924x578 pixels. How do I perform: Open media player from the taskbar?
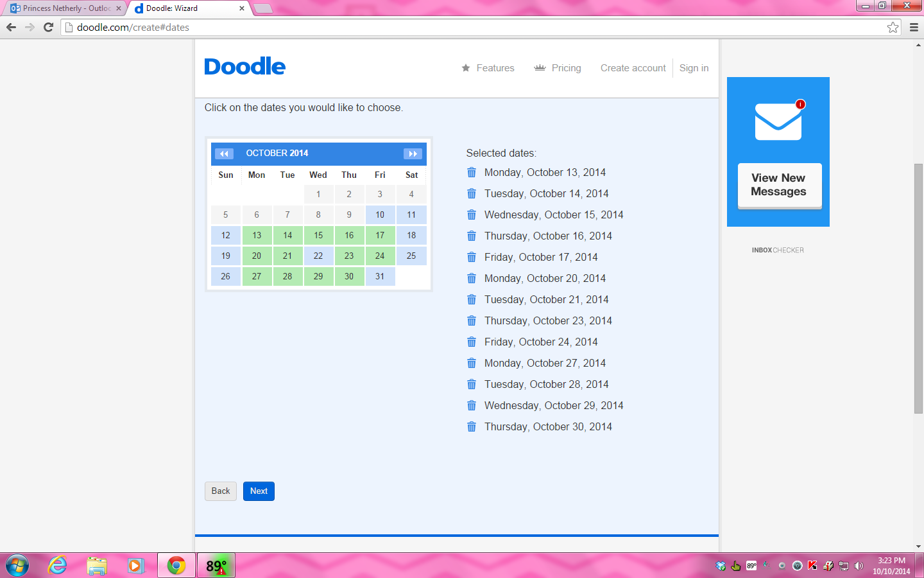click(135, 566)
